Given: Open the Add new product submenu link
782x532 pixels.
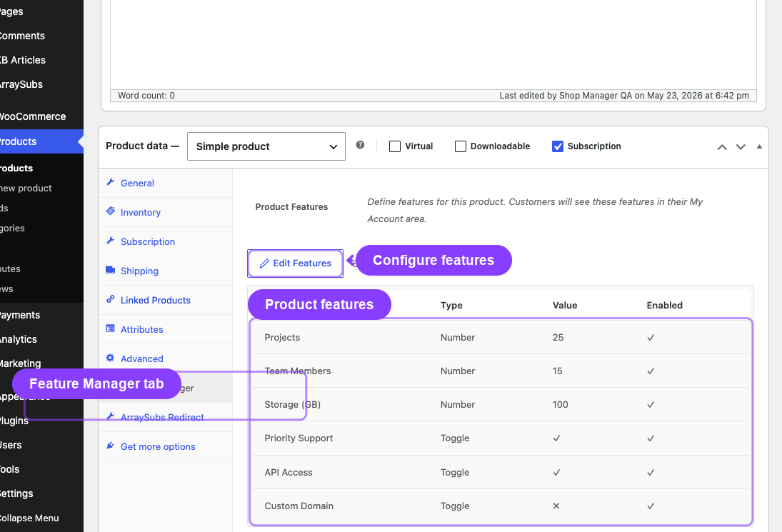Looking at the screenshot, I should point(26,188).
